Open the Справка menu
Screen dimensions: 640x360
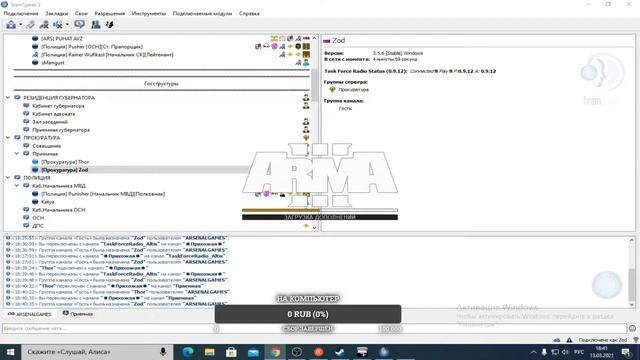coord(249,13)
